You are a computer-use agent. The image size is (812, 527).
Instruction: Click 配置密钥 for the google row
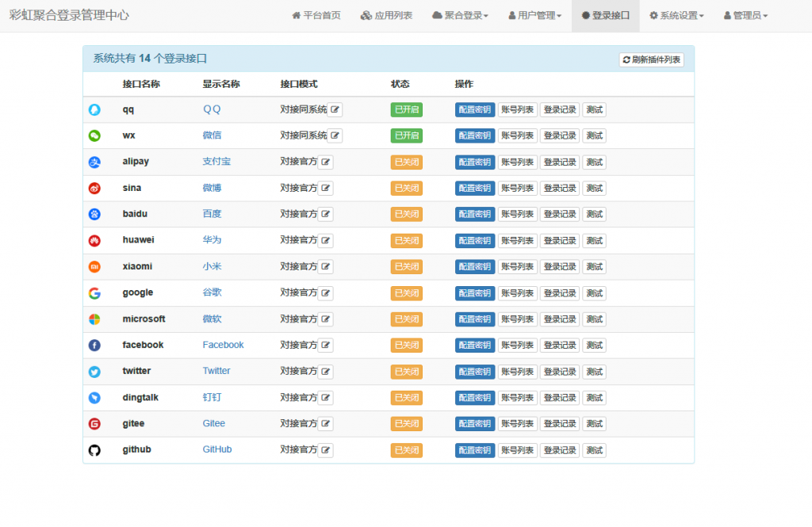click(x=475, y=293)
